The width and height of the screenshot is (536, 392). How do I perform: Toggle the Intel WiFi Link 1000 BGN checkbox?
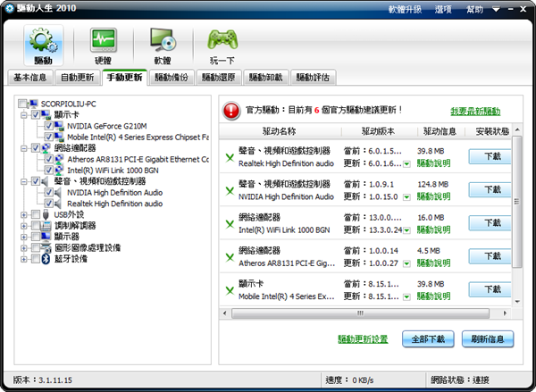coord(48,170)
